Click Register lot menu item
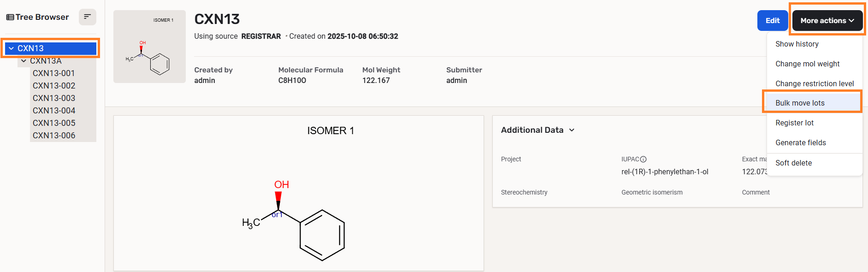Viewport: 868px width, 272px height. pos(794,123)
